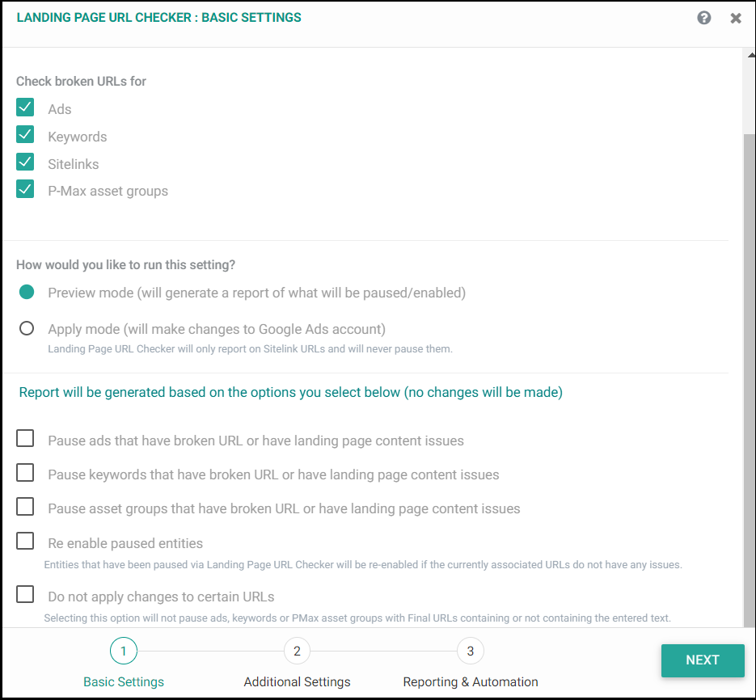Check pause keywords with broken URL option

point(25,472)
